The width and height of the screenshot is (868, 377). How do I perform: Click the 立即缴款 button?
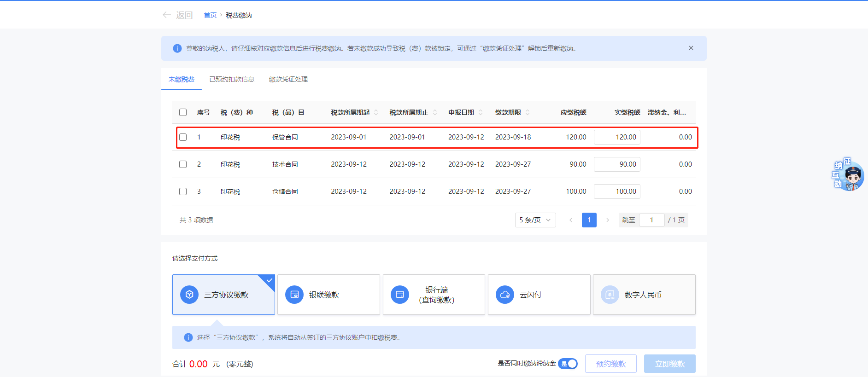coord(669,364)
